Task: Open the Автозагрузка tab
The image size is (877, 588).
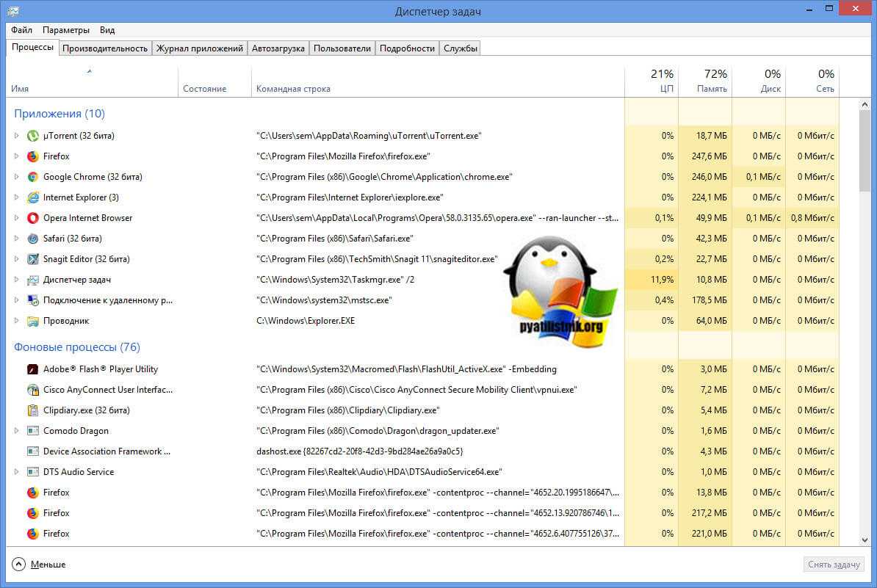Action: 278,48
